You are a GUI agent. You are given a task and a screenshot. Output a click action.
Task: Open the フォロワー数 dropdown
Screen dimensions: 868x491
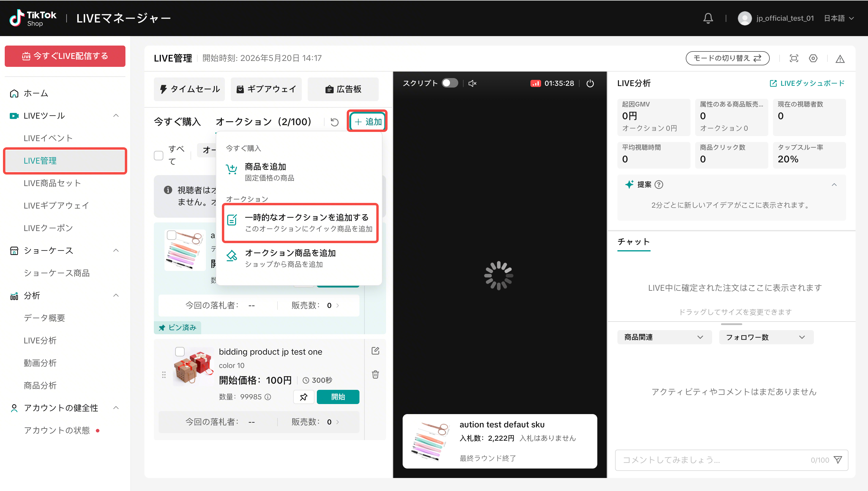(x=766, y=337)
